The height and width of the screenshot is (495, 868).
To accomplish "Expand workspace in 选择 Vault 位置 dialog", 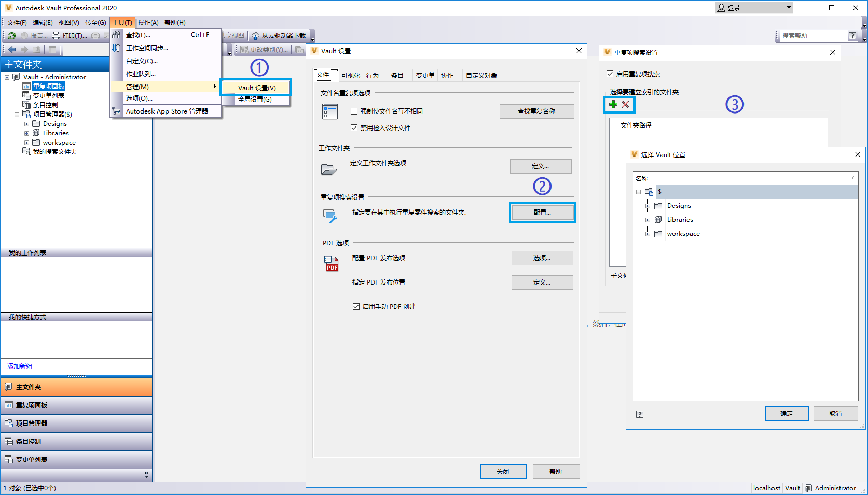I will [648, 234].
